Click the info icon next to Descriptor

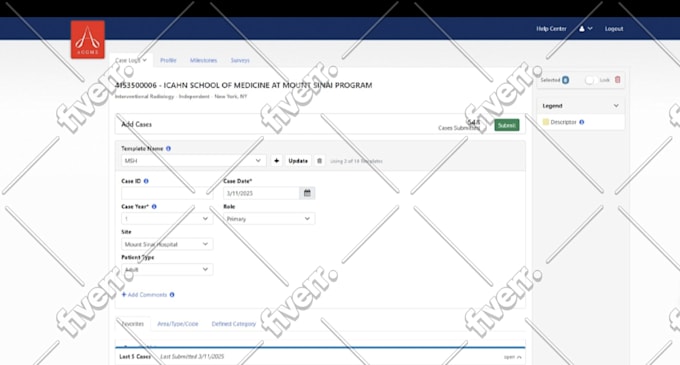click(x=582, y=122)
